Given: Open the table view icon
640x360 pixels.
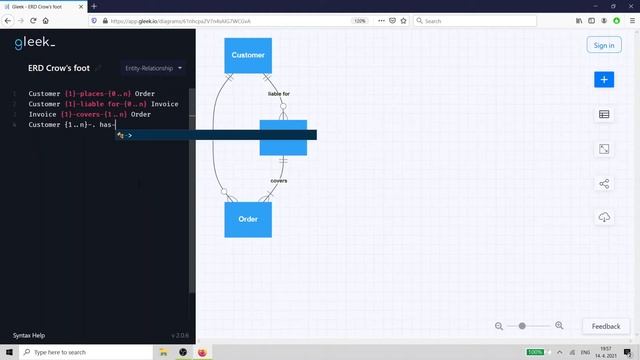Looking at the screenshot, I should tap(604, 114).
